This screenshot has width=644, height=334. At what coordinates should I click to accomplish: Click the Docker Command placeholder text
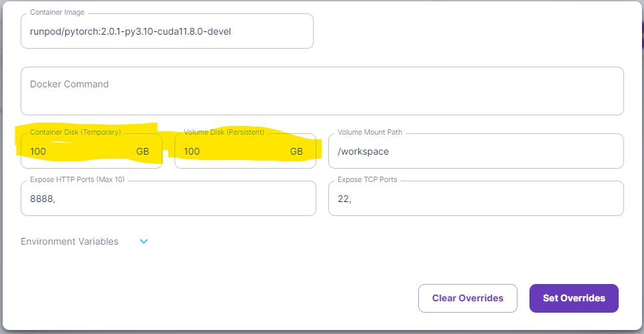69,84
